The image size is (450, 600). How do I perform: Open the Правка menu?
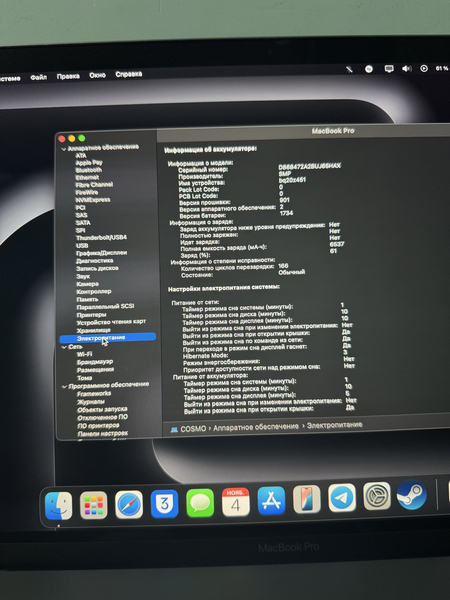point(68,76)
